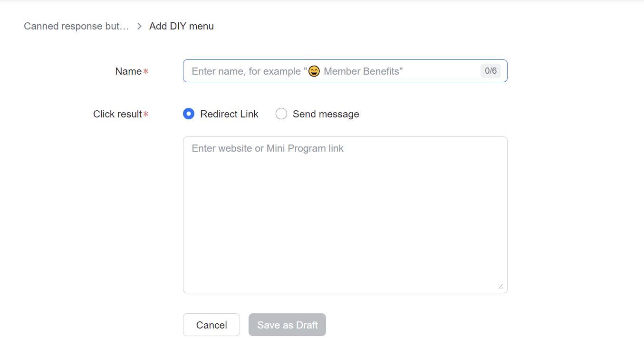
Task: Click the website or Mini Program link textarea
Action: tap(345, 214)
